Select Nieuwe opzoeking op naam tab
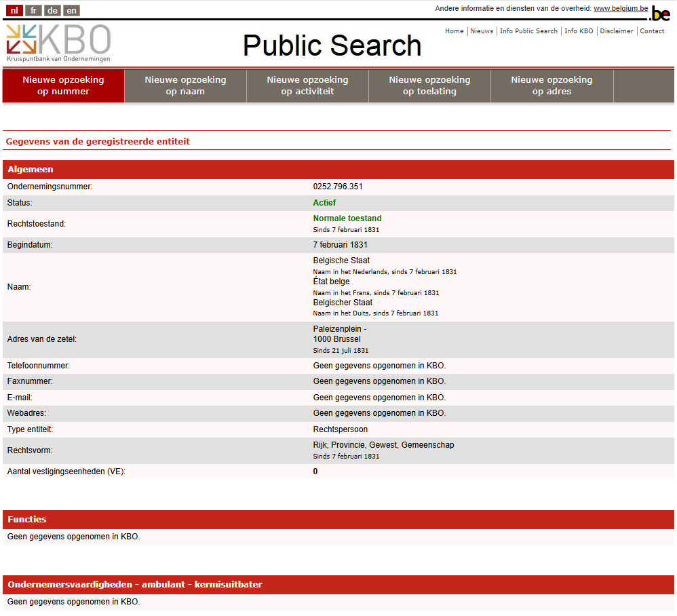 tap(185, 85)
